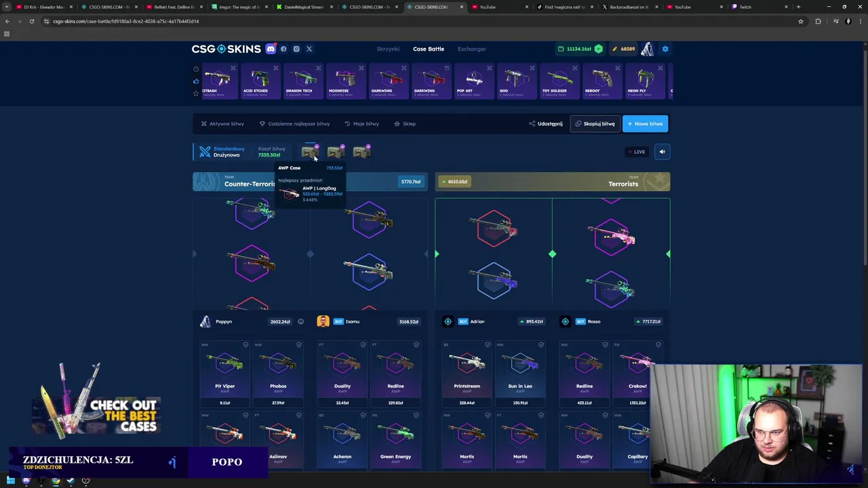868x488 pixels.
Task: Select the recent drops clock icon
Action: pyautogui.click(x=196, y=68)
